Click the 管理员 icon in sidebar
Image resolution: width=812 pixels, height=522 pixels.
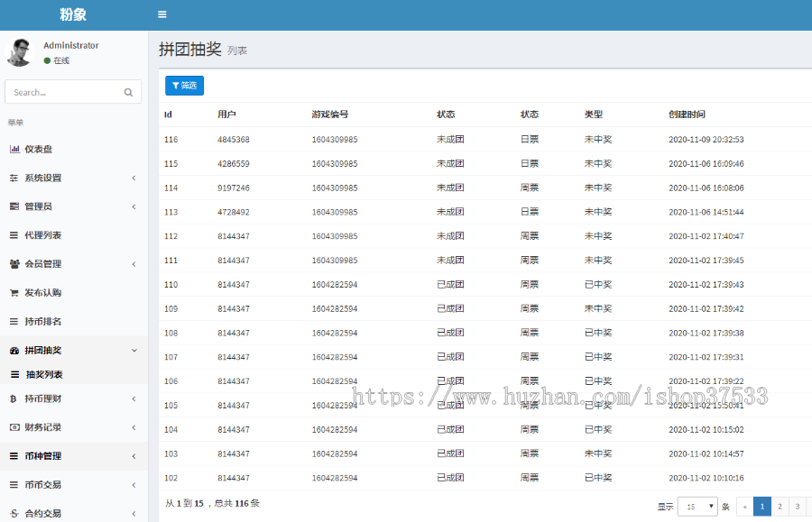(14, 206)
